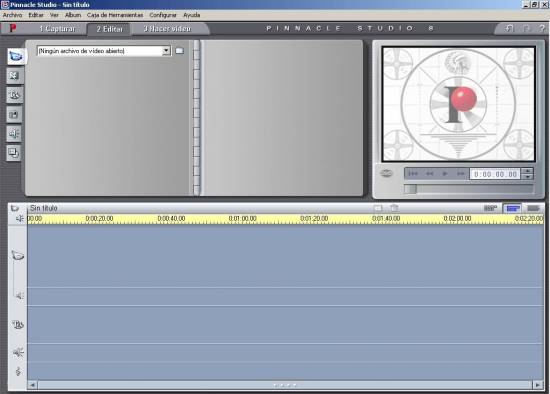Go to the 3 Hacer vídeo tab

tap(167, 29)
